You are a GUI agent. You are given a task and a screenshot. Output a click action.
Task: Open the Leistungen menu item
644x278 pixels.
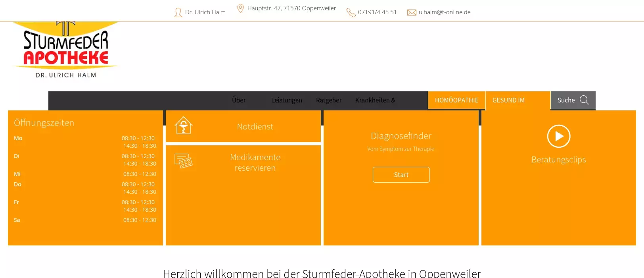pyautogui.click(x=286, y=100)
